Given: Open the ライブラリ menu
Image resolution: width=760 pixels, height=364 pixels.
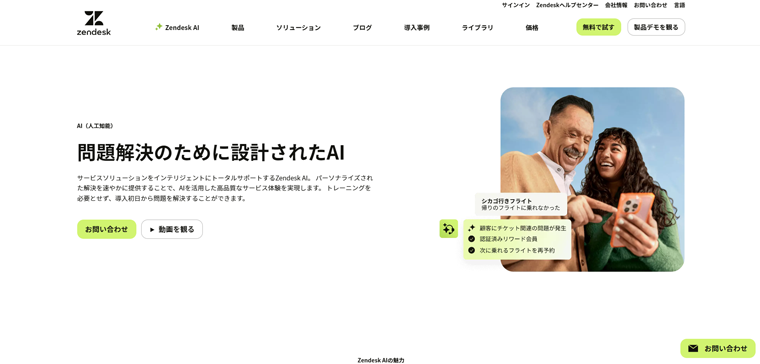Looking at the screenshot, I should point(477,28).
